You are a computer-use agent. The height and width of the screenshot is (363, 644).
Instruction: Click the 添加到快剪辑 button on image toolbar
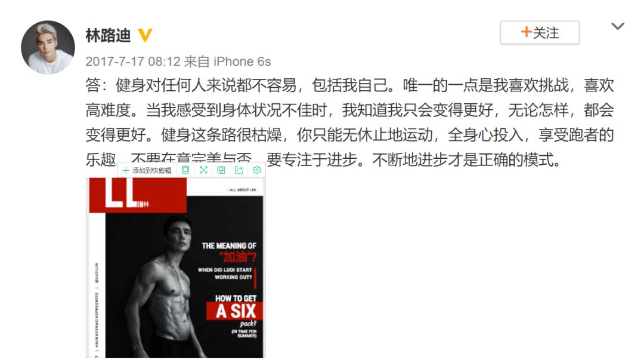(x=147, y=170)
